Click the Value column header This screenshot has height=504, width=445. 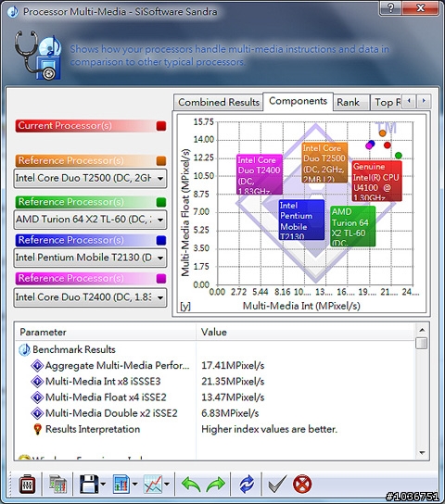[305, 332]
